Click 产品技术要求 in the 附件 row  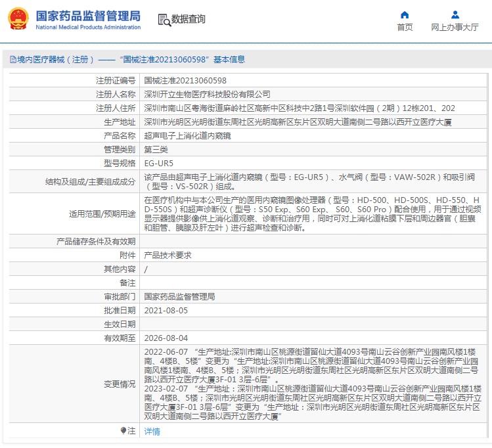pos(168,256)
